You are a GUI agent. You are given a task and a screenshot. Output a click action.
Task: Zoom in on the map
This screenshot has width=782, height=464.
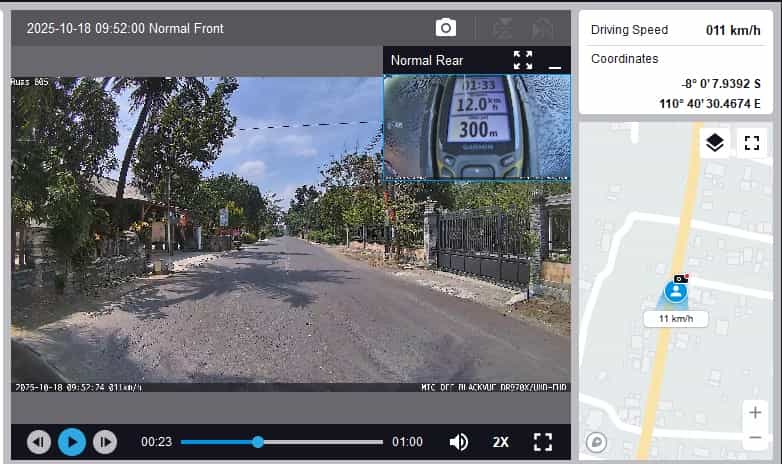pyautogui.click(x=754, y=413)
